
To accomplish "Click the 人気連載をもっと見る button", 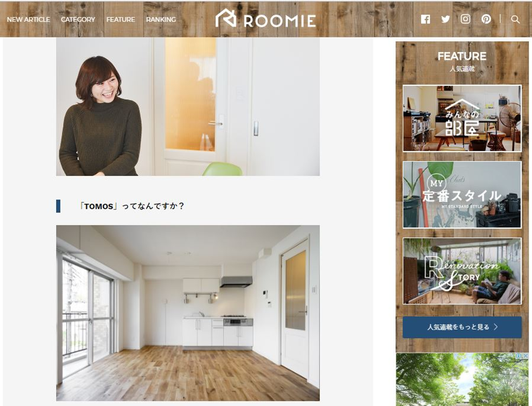I will click(x=462, y=327).
